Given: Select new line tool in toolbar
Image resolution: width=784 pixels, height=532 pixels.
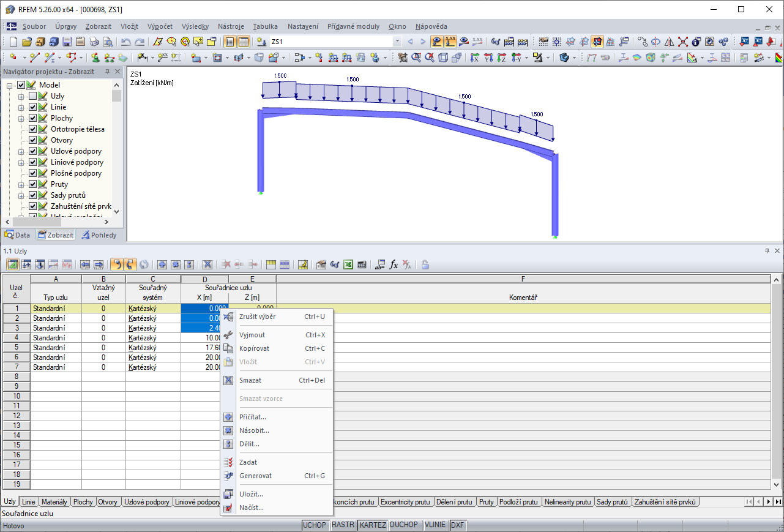Looking at the screenshot, I should point(34,58).
